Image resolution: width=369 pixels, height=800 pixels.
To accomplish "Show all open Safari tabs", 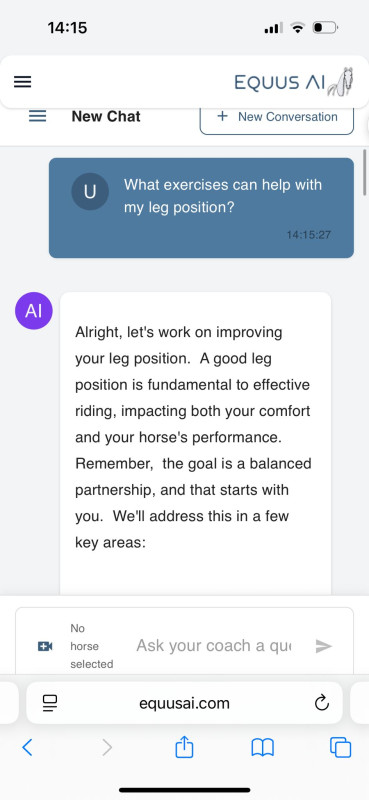I will coord(341,748).
